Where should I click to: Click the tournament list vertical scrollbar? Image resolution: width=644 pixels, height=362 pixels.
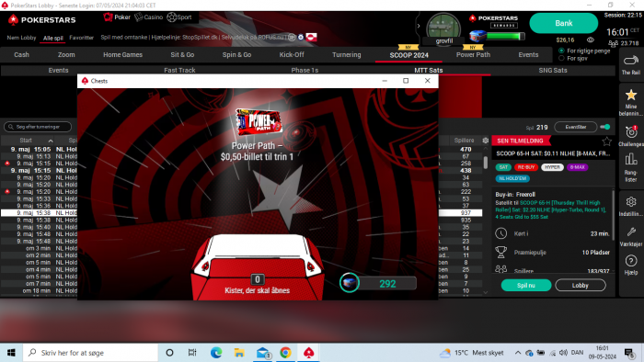[x=486, y=163]
